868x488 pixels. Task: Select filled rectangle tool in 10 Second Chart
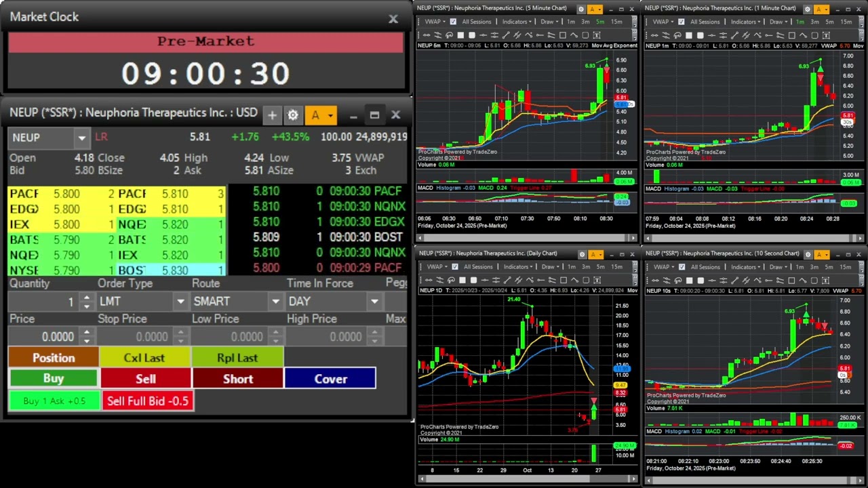689,279
